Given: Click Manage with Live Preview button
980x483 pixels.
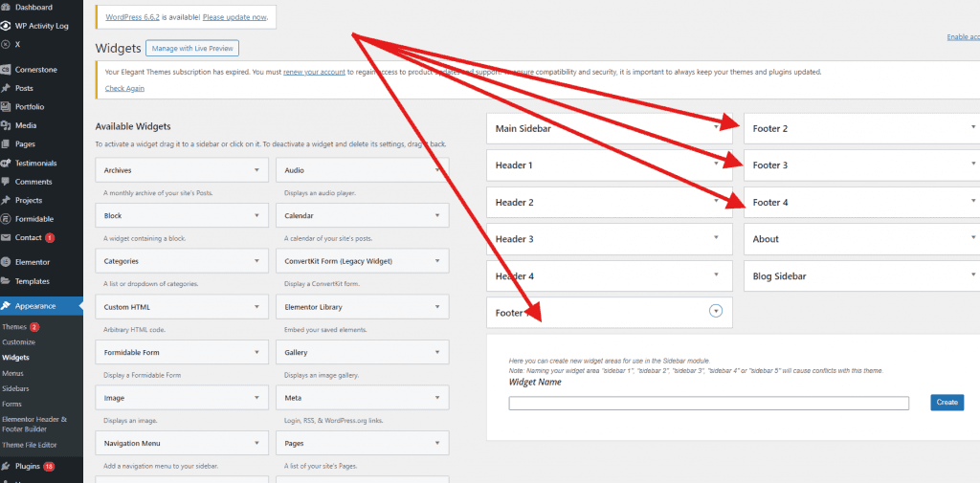Looking at the screenshot, I should [x=192, y=48].
